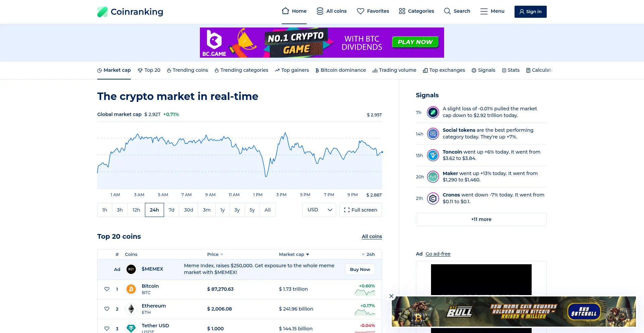Image resolution: width=644 pixels, height=333 pixels.
Task: Expand the Signals list via +11 more
Action: point(481,219)
